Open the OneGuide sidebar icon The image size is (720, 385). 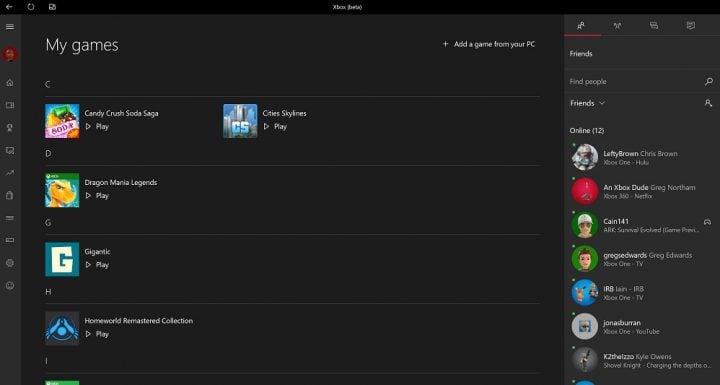click(x=10, y=218)
